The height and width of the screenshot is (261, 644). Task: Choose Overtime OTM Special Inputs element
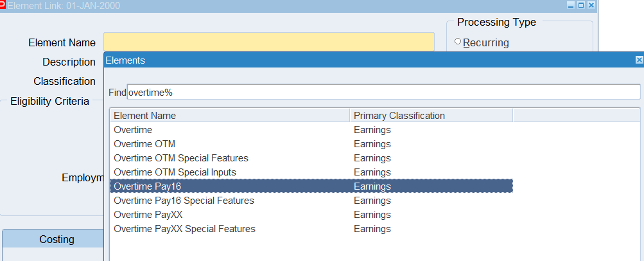pos(175,172)
